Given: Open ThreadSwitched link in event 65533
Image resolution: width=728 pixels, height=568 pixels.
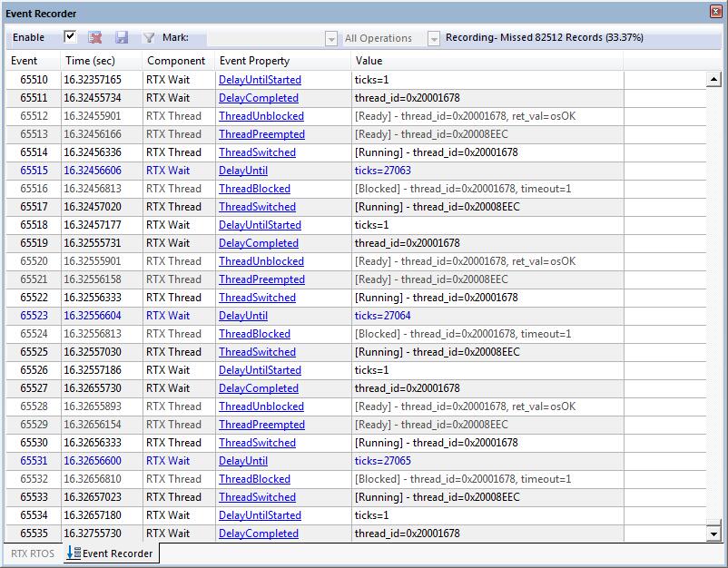Looking at the screenshot, I should point(257,497).
